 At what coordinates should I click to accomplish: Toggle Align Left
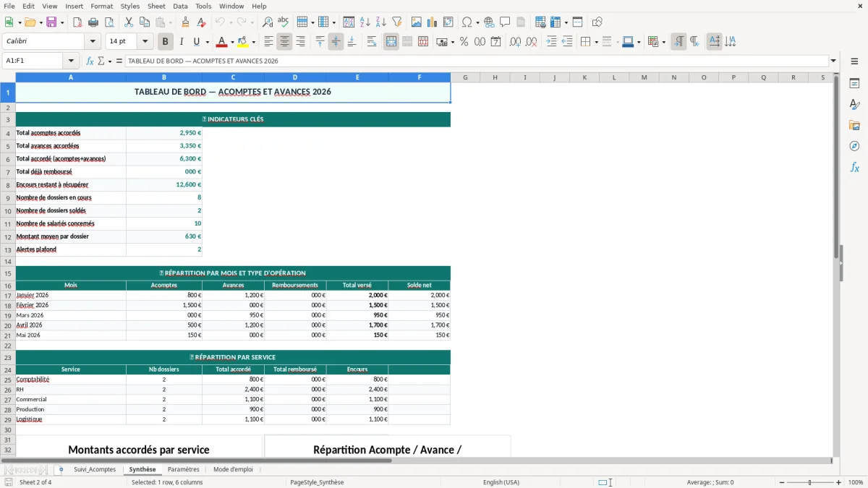268,42
